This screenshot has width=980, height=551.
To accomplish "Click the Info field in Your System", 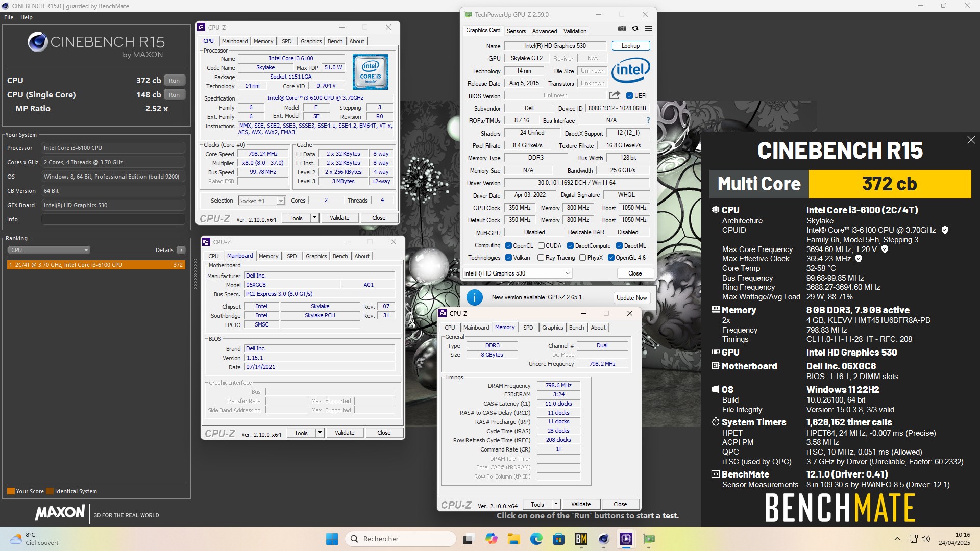I will tap(113, 219).
